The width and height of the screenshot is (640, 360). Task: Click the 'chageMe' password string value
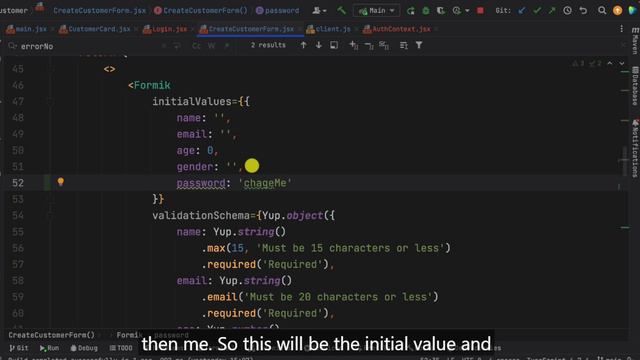(x=265, y=183)
